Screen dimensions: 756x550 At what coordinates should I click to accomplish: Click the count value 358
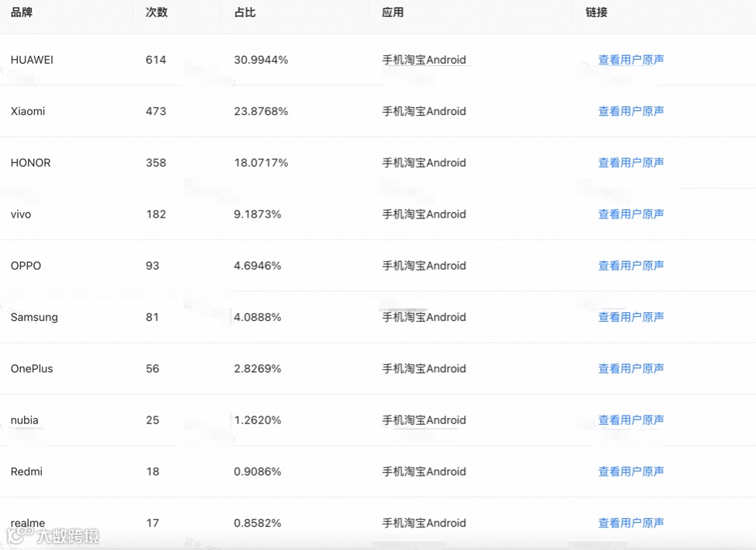click(x=156, y=163)
